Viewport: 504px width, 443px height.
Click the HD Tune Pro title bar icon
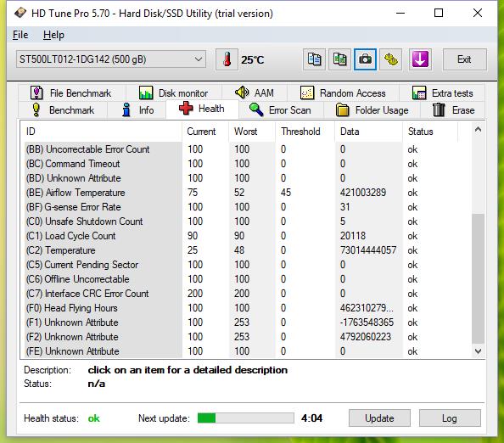(x=20, y=14)
